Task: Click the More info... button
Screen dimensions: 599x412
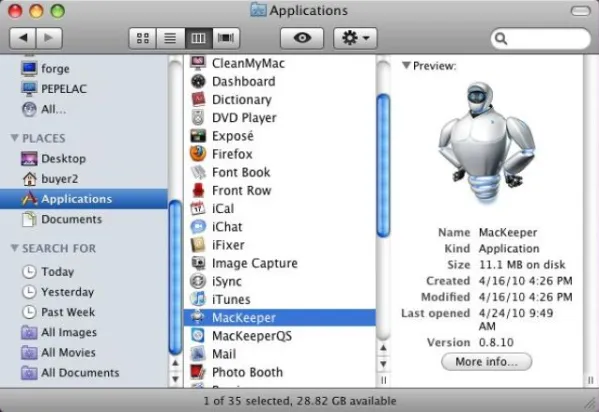Action: (x=486, y=362)
